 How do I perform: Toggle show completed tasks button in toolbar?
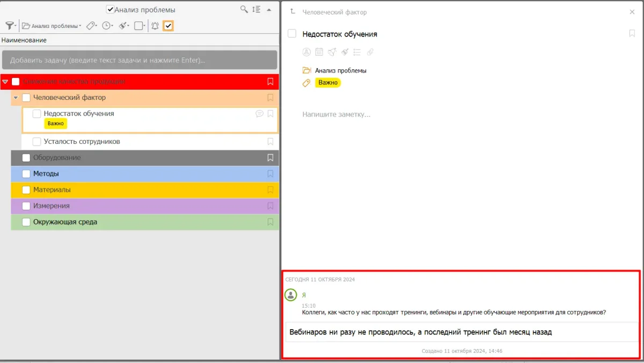168,26
